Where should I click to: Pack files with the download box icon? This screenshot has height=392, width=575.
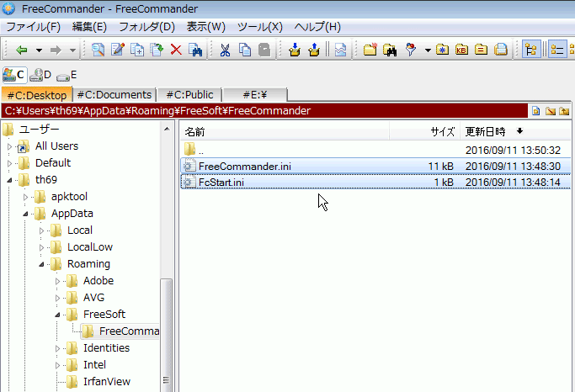click(295, 50)
